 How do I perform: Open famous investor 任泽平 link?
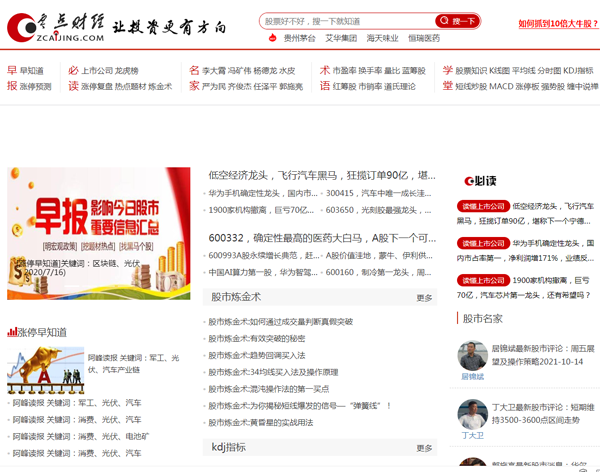pos(264,87)
